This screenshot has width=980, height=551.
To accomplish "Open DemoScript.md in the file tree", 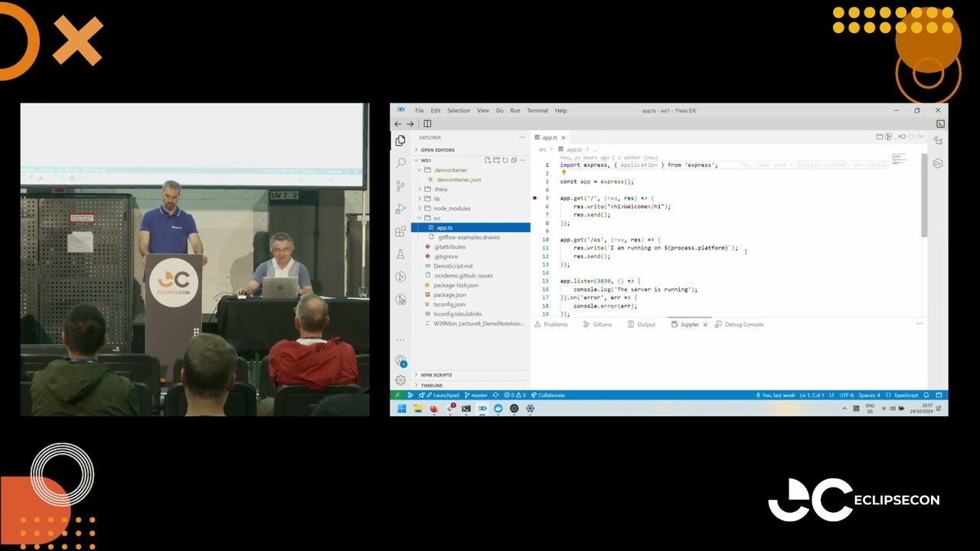I will (452, 266).
